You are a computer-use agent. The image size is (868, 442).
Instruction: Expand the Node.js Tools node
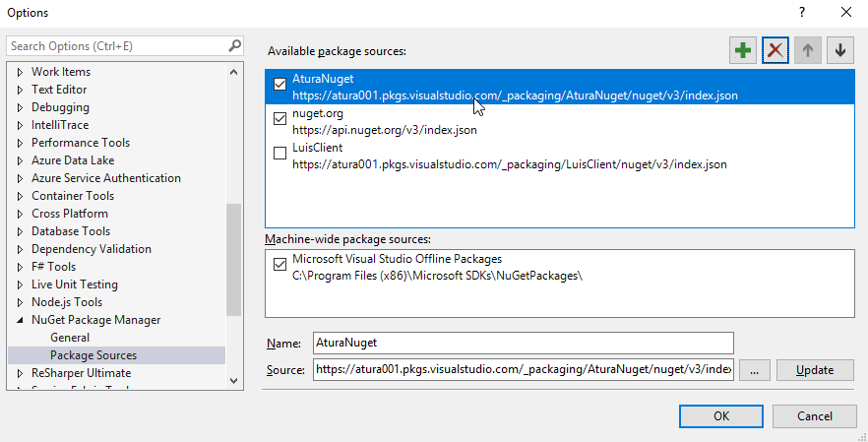20,302
